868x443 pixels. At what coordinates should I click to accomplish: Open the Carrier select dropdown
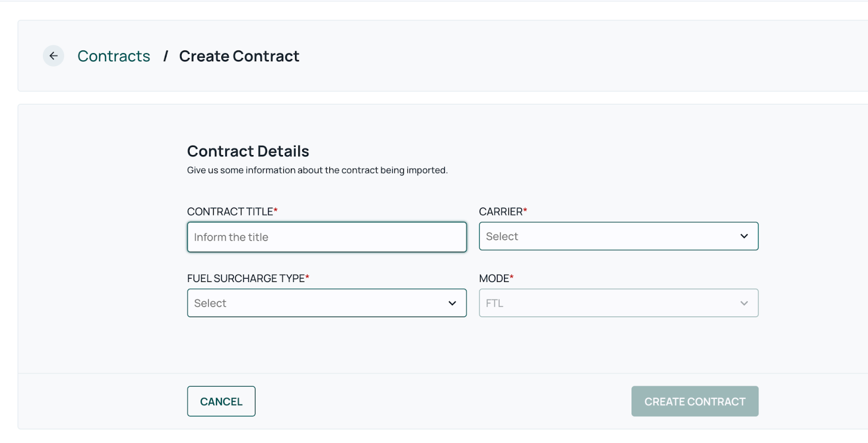[618, 236]
